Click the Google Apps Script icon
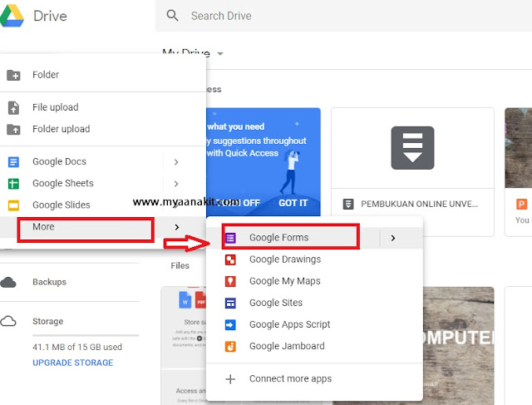The image size is (532, 405). tap(231, 324)
